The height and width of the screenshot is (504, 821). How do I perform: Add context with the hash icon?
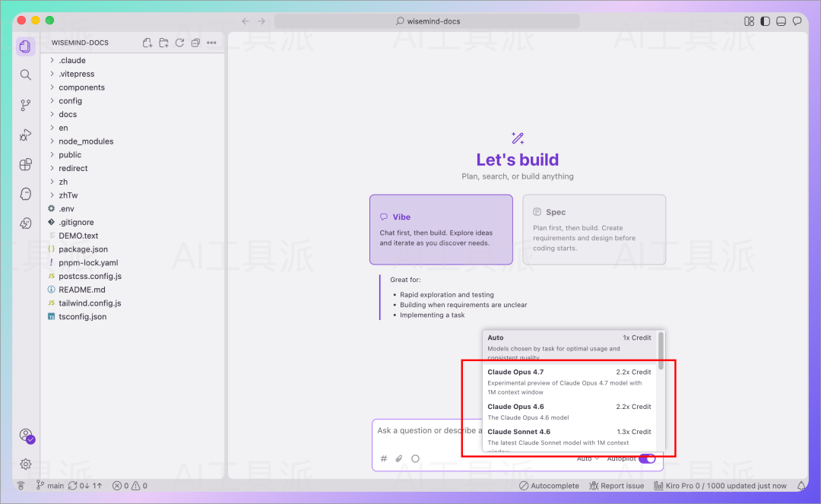point(384,458)
